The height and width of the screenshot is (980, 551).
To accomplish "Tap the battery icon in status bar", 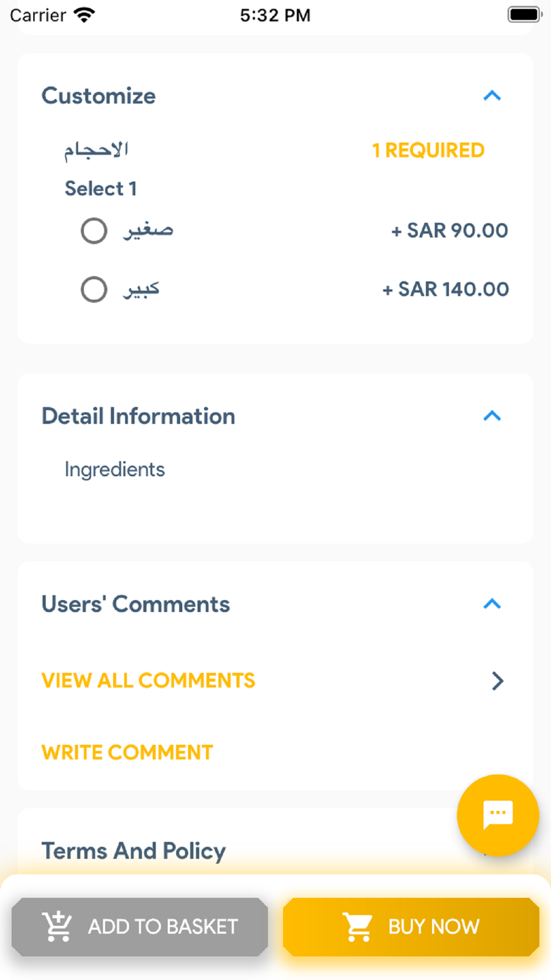I will coord(525,15).
